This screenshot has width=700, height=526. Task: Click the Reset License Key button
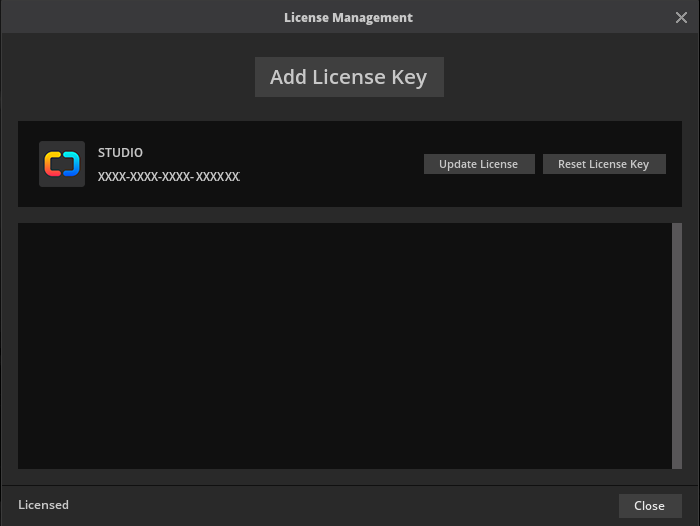(604, 164)
